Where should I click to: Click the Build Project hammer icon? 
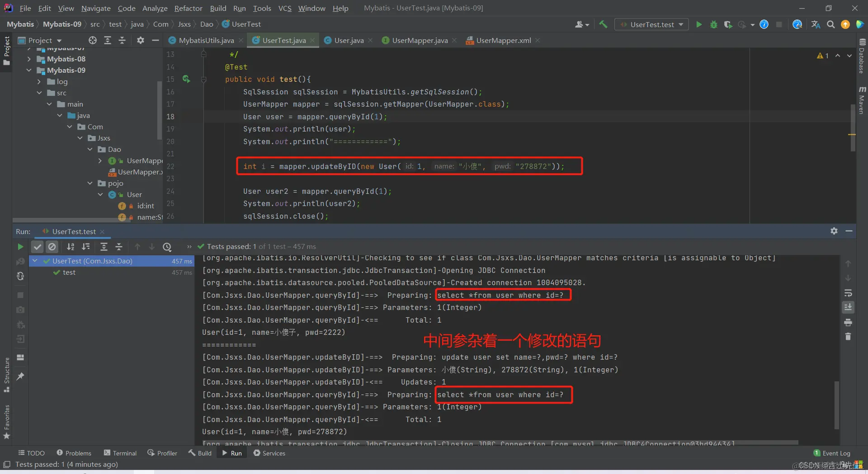(x=603, y=24)
